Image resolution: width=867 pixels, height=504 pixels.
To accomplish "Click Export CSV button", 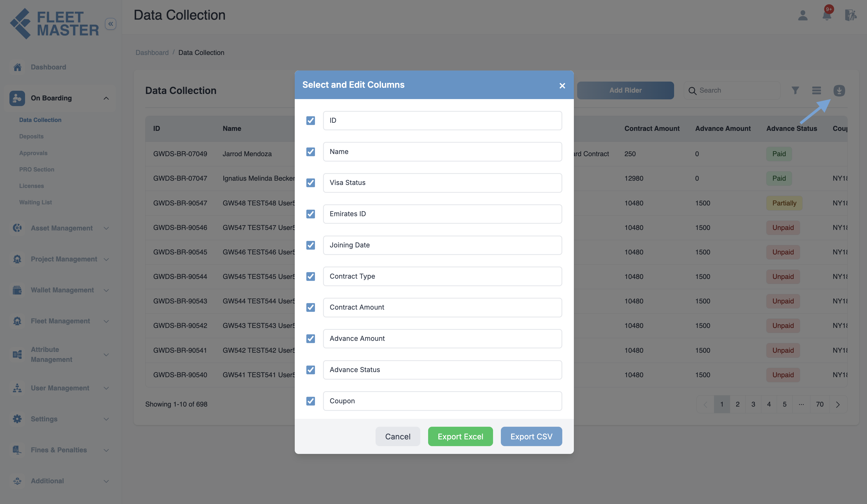I will (x=531, y=437).
